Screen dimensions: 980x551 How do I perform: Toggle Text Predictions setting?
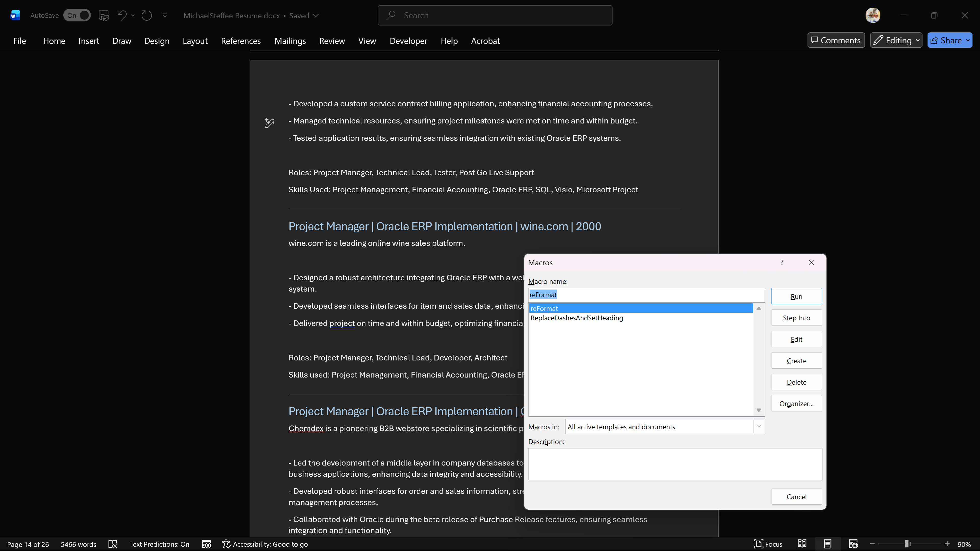160,544
